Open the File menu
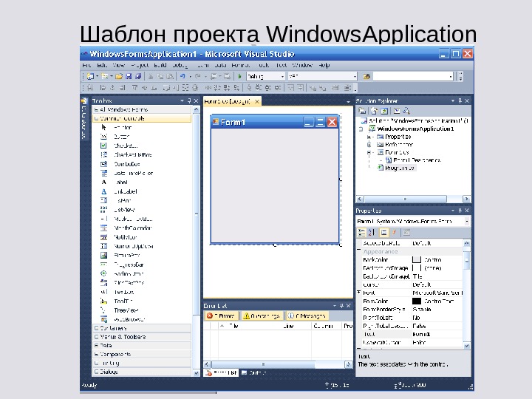The image size is (532, 399). 86,65
